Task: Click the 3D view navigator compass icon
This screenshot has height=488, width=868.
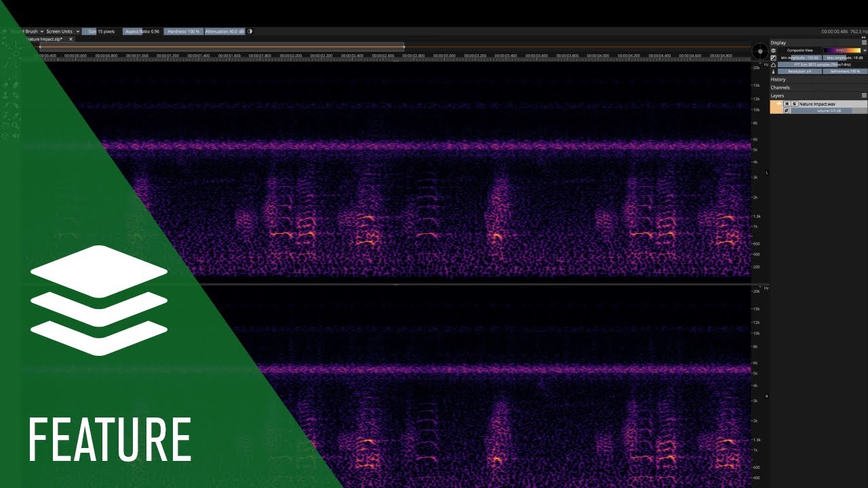Action: (x=760, y=51)
